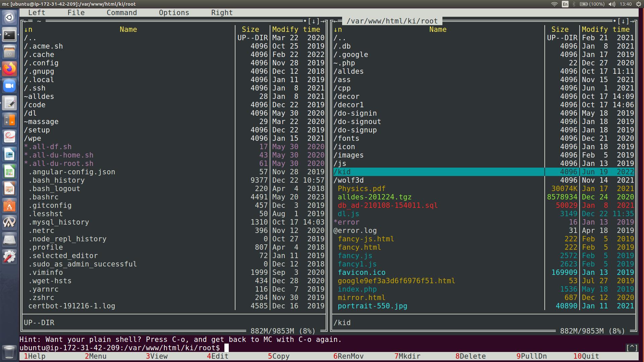This screenshot has height=362, width=644.
Task: Click the left panel Size column header
Action: click(x=250, y=29)
